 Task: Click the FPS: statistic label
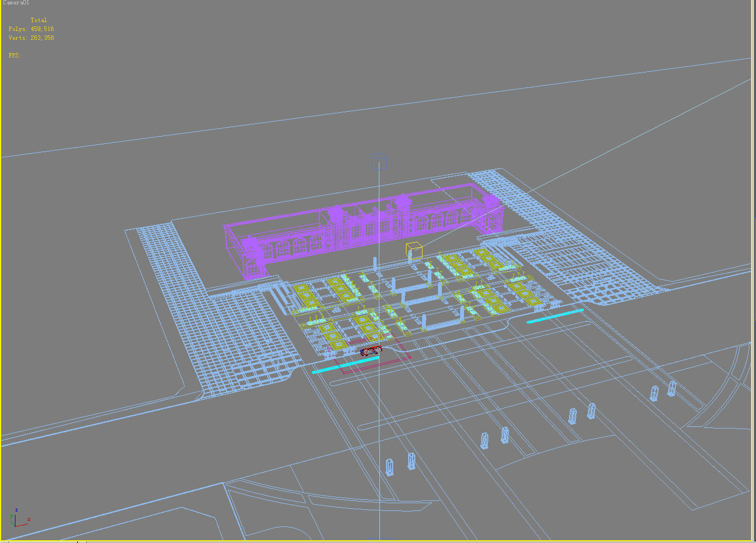point(15,55)
